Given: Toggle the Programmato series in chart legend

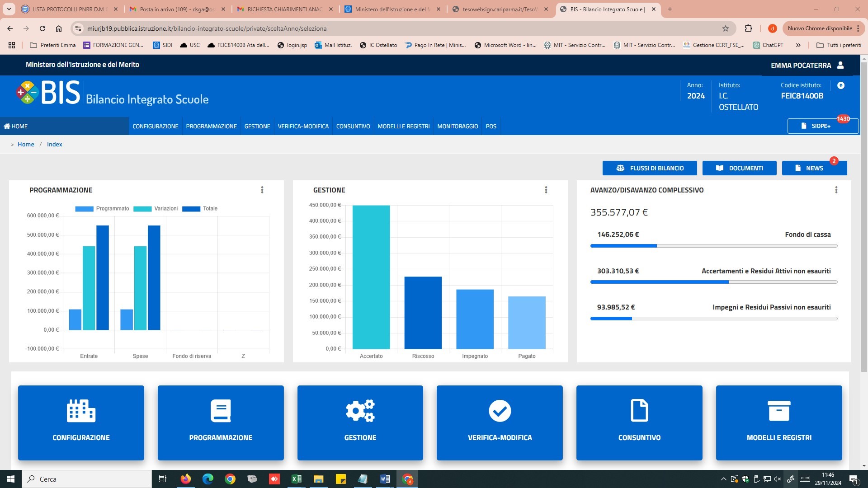Looking at the screenshot, I should (x=102, y=209).
